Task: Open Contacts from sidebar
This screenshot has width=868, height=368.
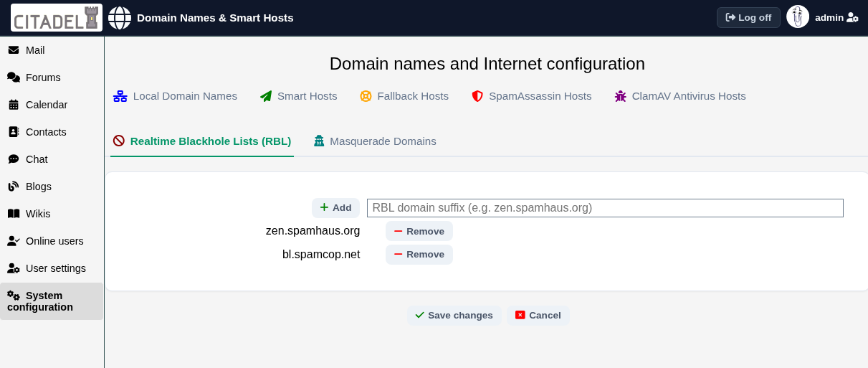Action: (52, 132)
